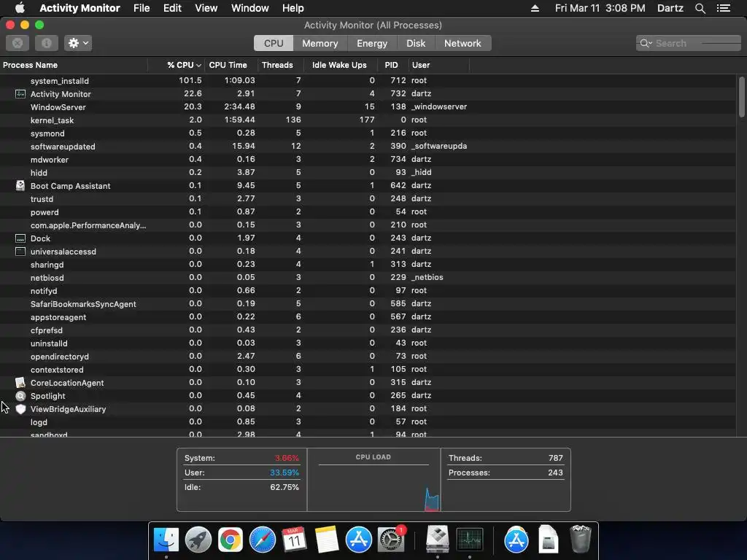This screenshot has width=747, height=560.
Task: Open Calendar from the Dock
Action: pyautogui.click(x=294, y=540)
